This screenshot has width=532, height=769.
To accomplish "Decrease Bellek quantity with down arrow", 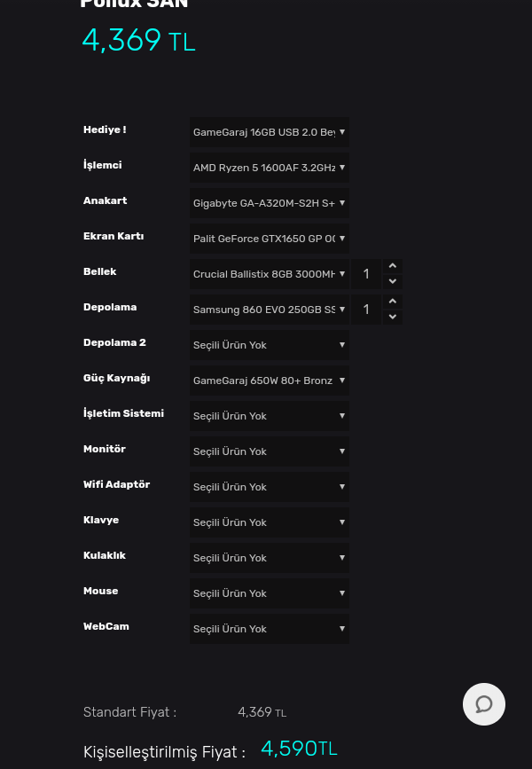I will [x=393, y=281].
